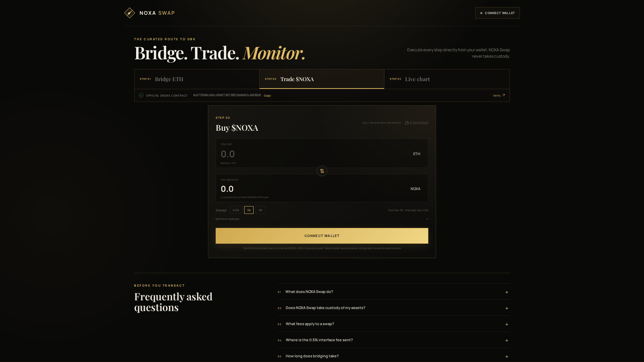The width and height of the screenshot is (644, 362).
Task: Click 'OFFICIAL $NOXA CONTRACT' label
Action: coord(167,96)
